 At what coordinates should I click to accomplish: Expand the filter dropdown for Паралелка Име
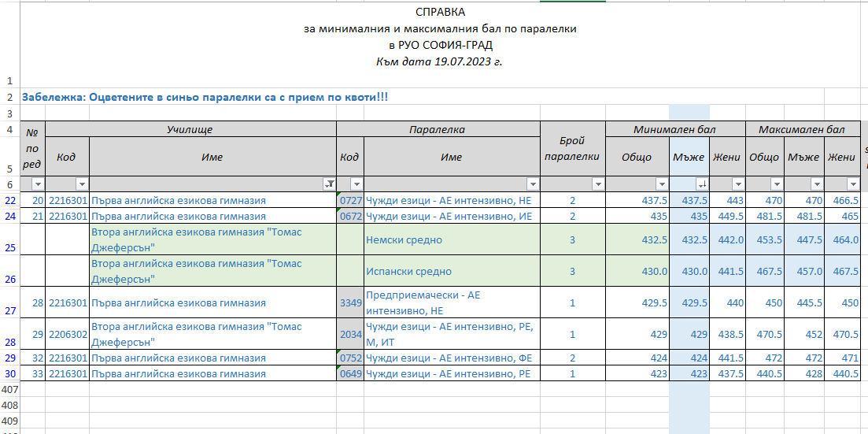pos(532,184)
